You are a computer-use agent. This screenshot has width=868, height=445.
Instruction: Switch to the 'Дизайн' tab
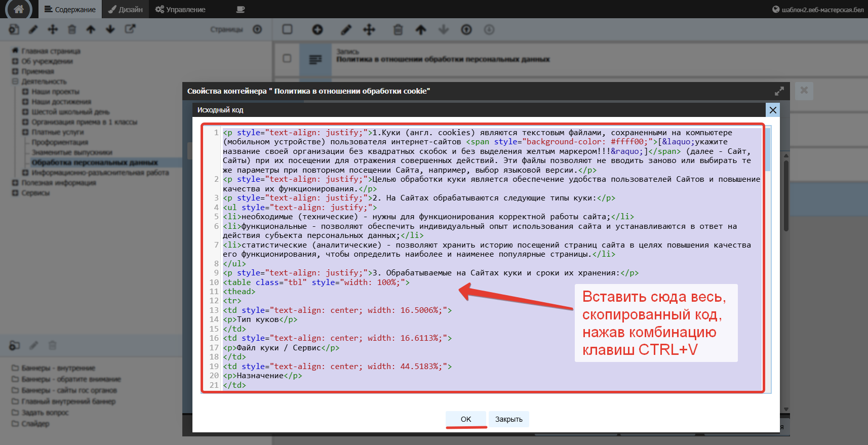(x=126, y=9)
